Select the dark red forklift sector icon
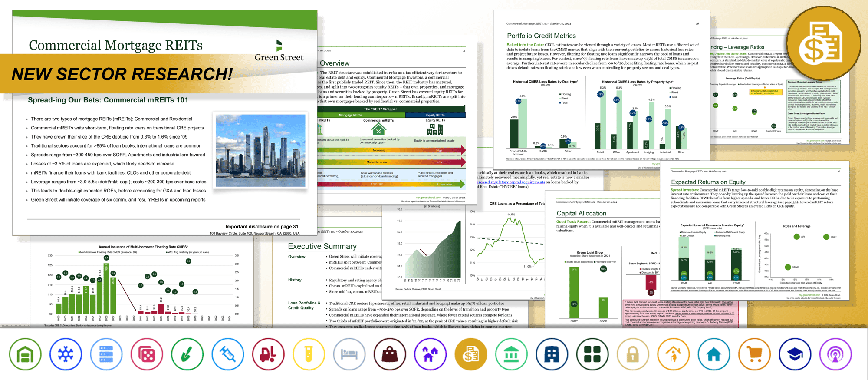This screenshot has height=380, width=868. pos(268,354)
